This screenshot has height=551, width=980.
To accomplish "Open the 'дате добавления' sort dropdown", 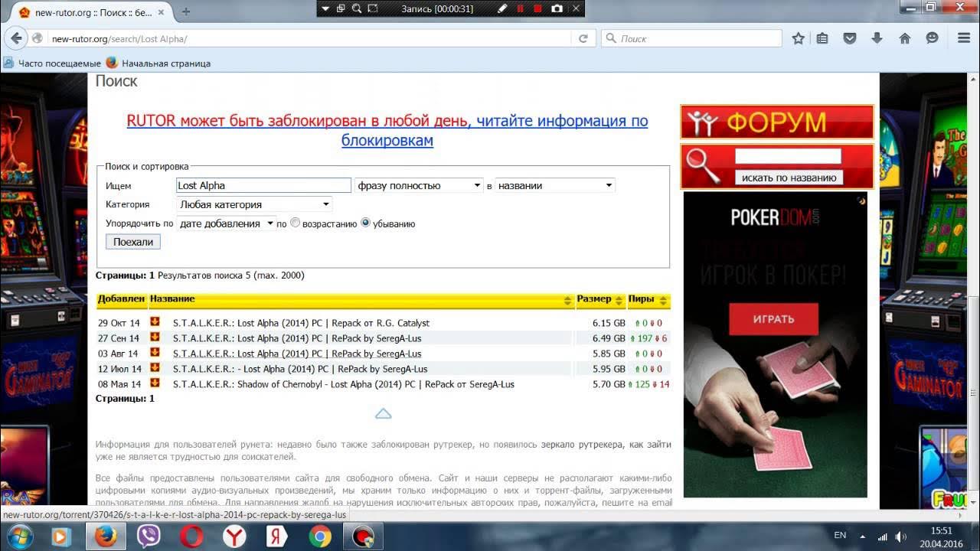I will click(226, 223).
